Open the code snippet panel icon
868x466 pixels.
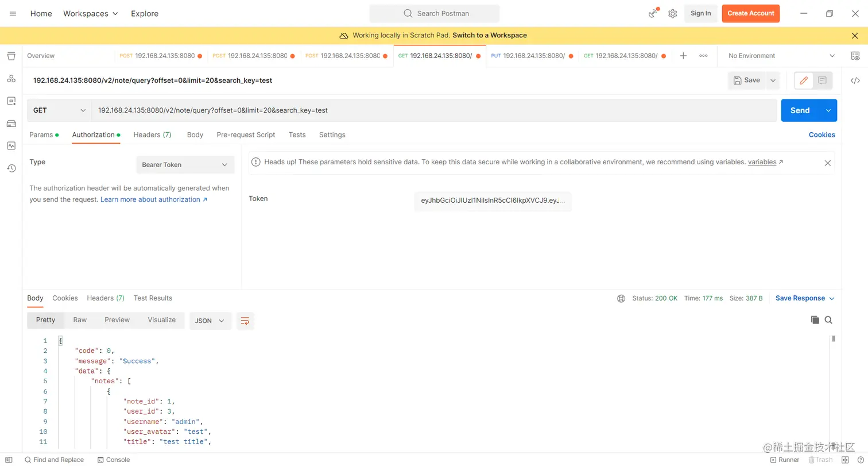[x=855, y=80]
